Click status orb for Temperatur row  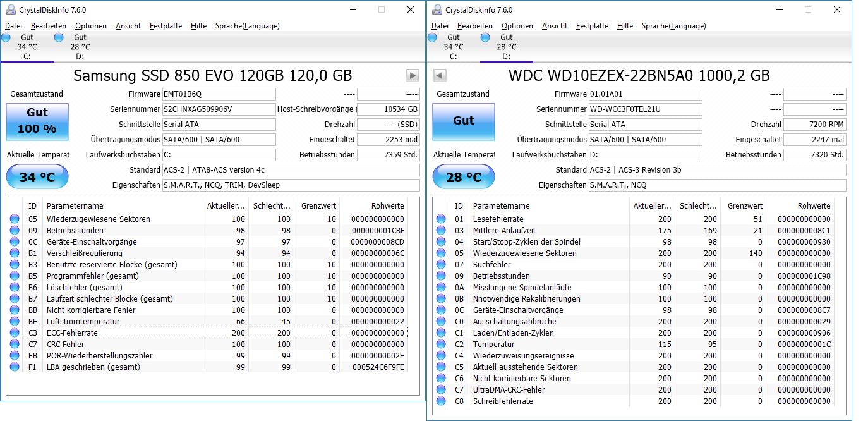(x=441, y=345)
